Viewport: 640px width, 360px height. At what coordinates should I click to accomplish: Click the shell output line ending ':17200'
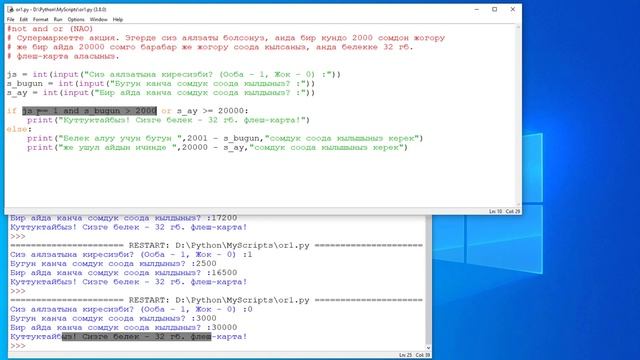point(123,218)
